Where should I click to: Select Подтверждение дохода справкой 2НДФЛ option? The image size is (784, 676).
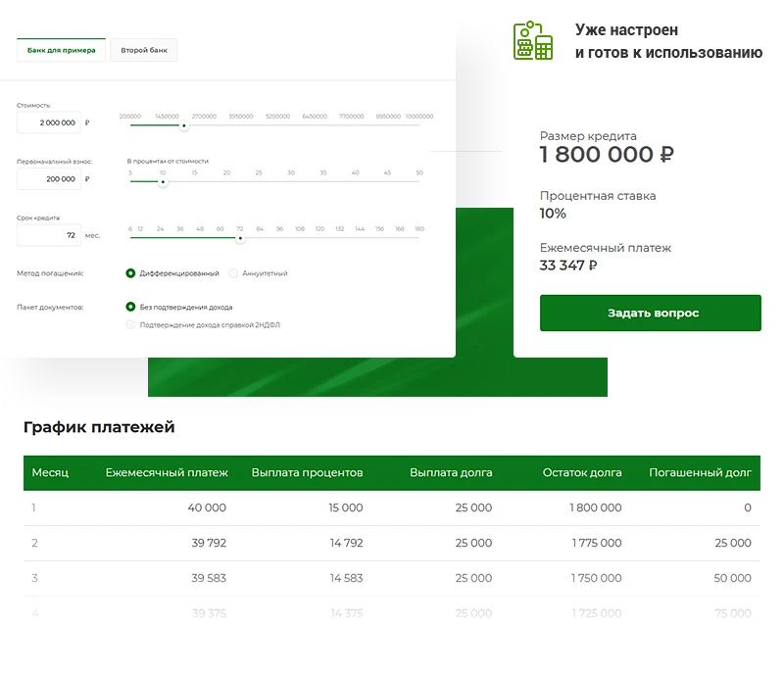tap(131, 324)
